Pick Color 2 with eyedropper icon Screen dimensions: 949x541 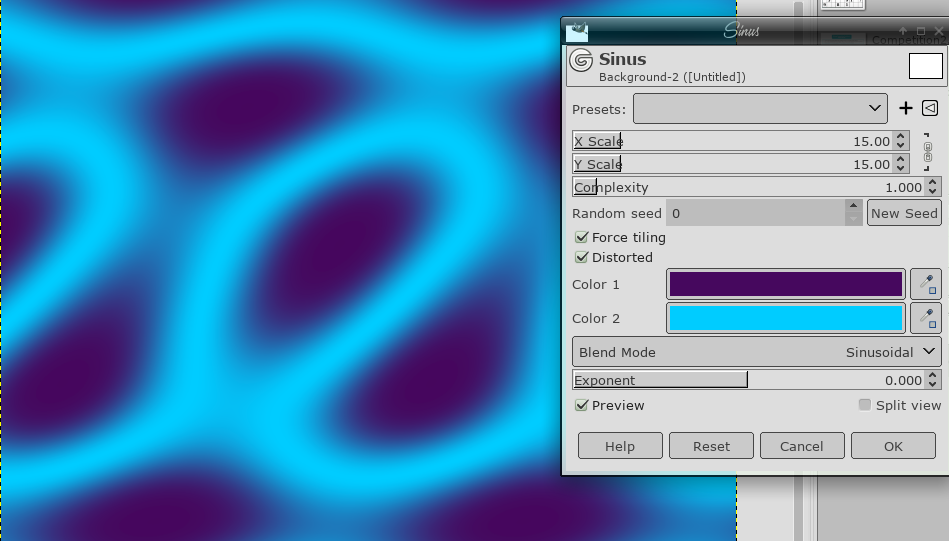point(926,319)
